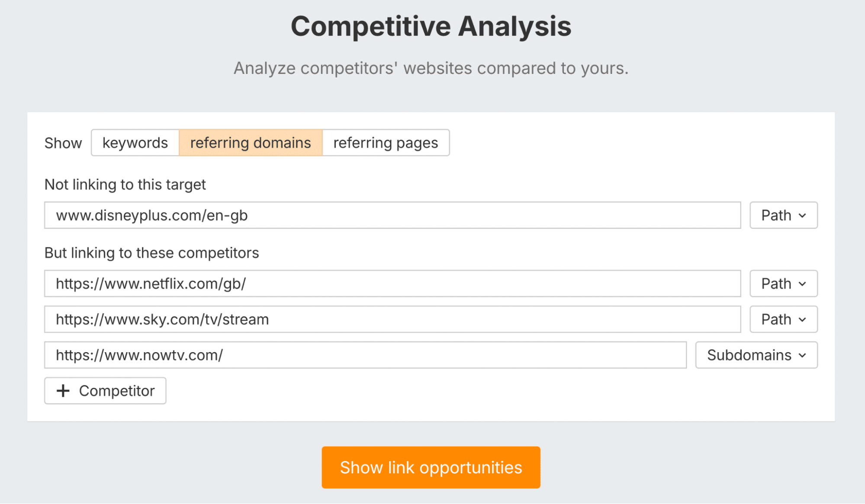Click the sky.com/tv/stream competitor input field
Screen dimensions: 865x504
(x=389, y=319)
